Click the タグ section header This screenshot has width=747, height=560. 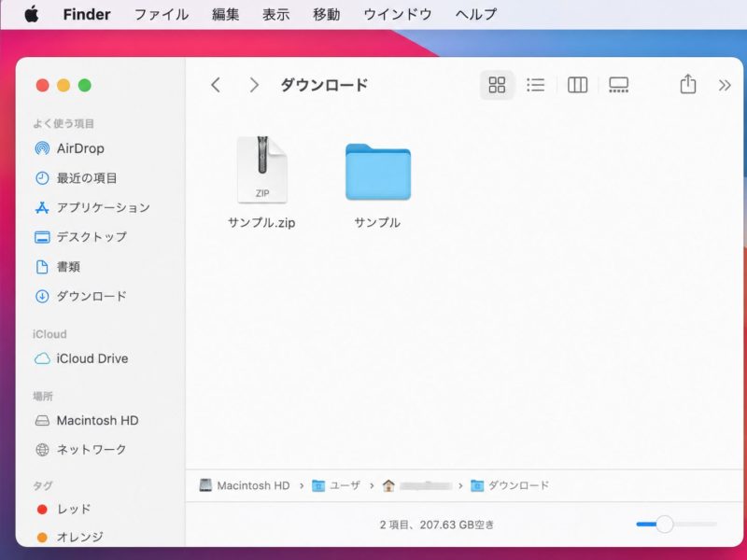43,485
